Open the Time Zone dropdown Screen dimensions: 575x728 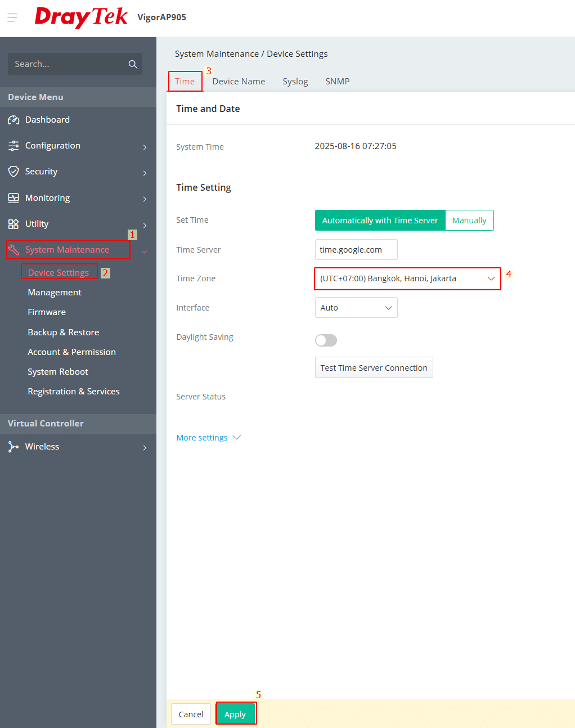point(407,278)
